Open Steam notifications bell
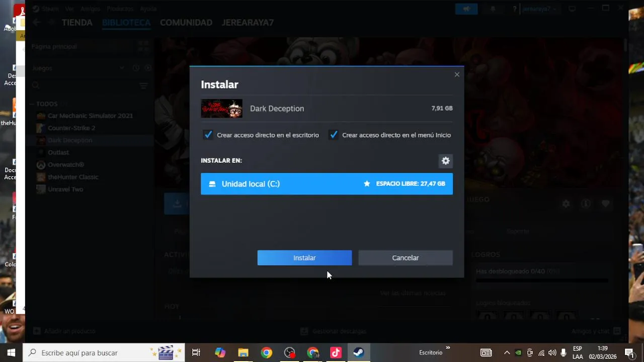The width and height of the screenshot is (644, 362). [x=493, y=9]
